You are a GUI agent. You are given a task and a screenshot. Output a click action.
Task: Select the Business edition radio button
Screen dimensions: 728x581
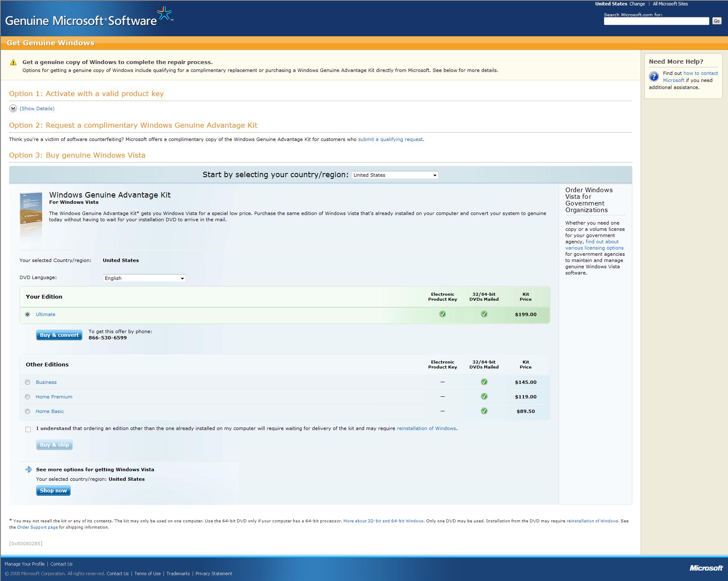pos(27,382)
